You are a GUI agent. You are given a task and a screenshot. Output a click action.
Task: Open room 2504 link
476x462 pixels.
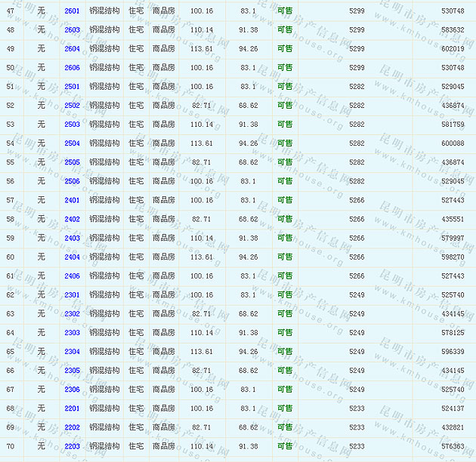click(72, 143)
